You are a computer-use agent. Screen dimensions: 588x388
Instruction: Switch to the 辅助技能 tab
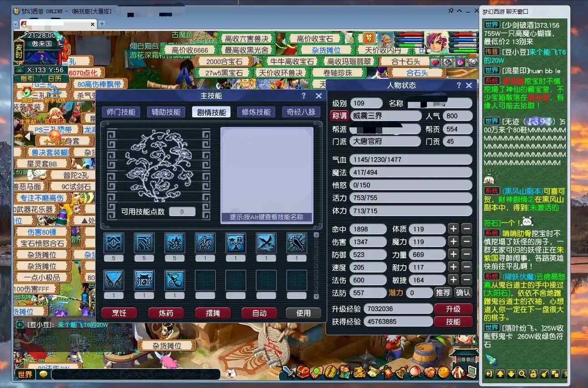[x=166, y=112]
